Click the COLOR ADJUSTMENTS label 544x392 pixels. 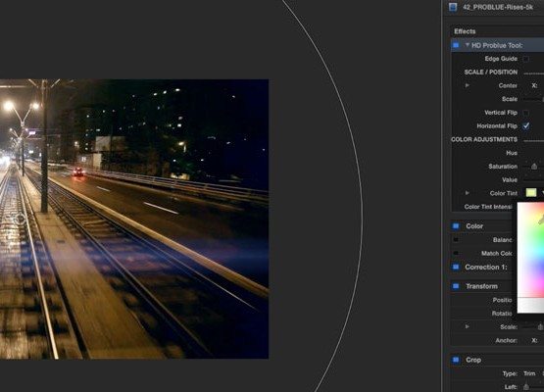[x=484, y=139]
